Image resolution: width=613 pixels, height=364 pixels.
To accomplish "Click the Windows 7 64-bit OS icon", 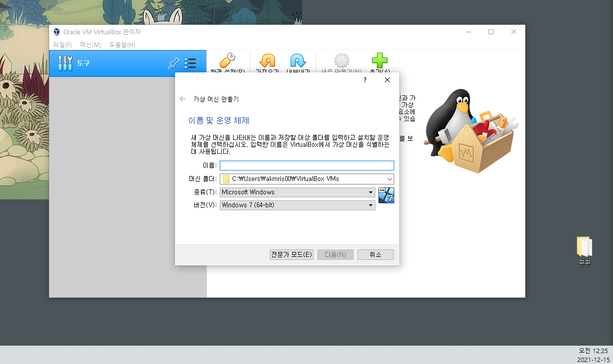I will 386,195.
